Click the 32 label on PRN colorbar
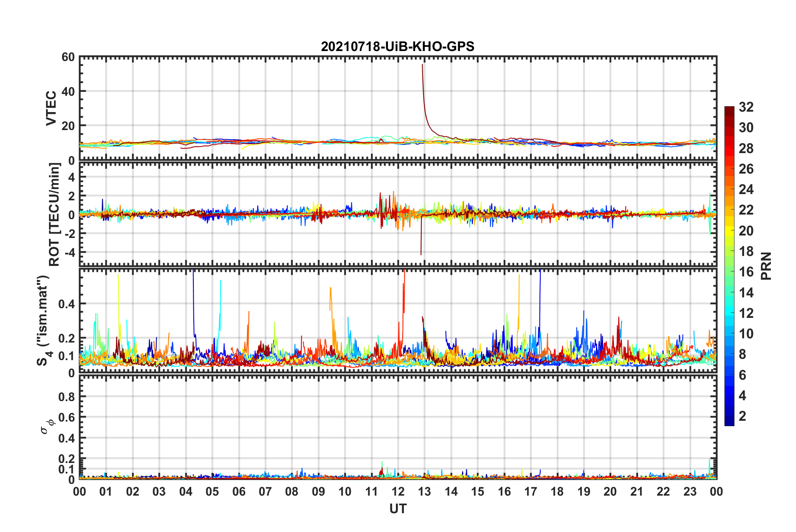Screen dimensions: 796x532 [x=746, y=107]
